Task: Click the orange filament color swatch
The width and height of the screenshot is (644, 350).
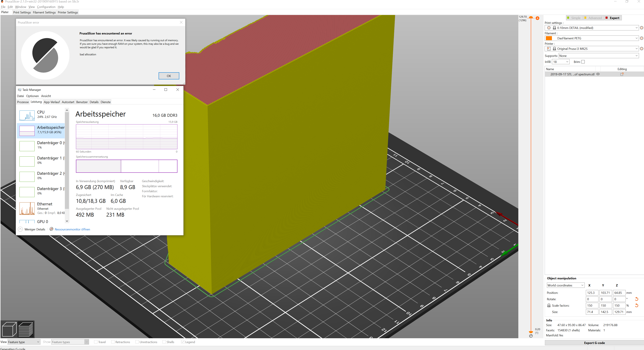Action: pyautogui.click(x=549, y=38)
